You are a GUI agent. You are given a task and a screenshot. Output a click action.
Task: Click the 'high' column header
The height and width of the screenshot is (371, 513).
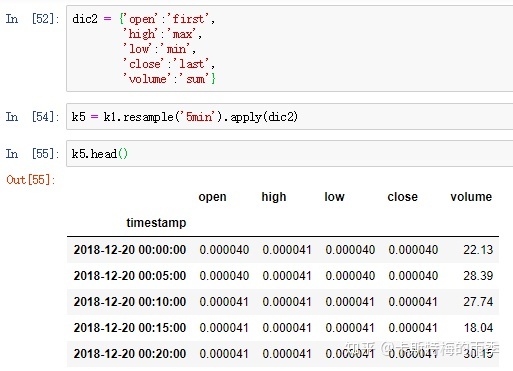[x=274, y=197]
